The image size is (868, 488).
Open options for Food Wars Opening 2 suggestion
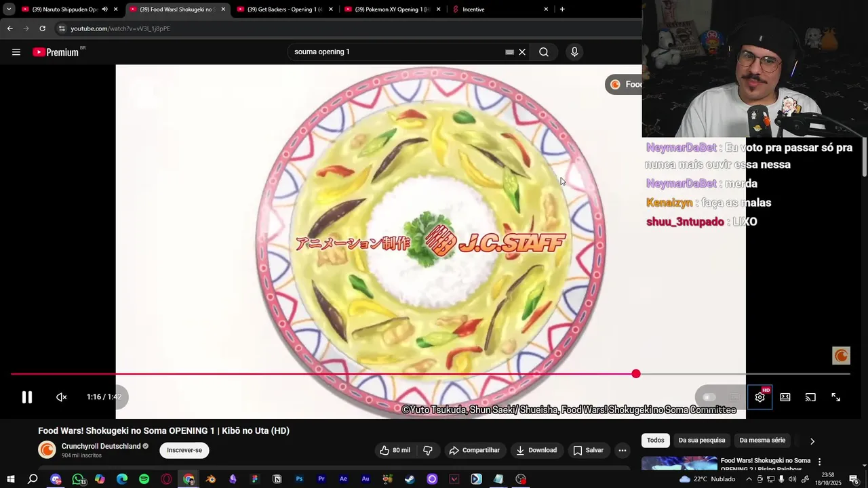coord(819,462)
